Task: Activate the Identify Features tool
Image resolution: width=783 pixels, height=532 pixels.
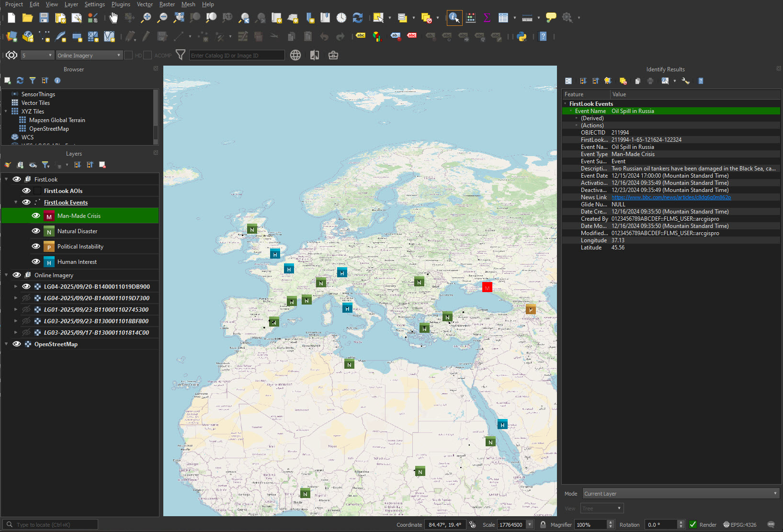Action: pyautogui.click(x=454, y=18)
